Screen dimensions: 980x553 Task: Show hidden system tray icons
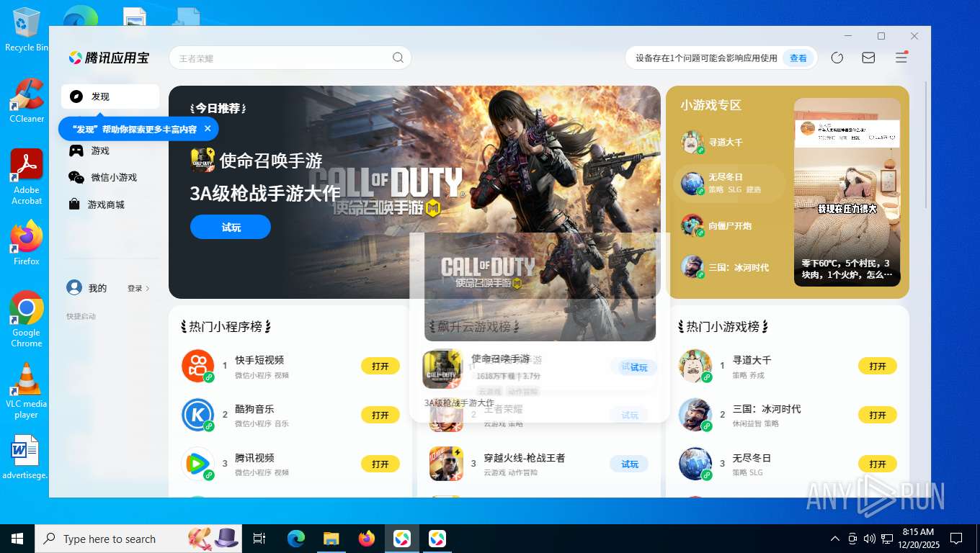835,539
